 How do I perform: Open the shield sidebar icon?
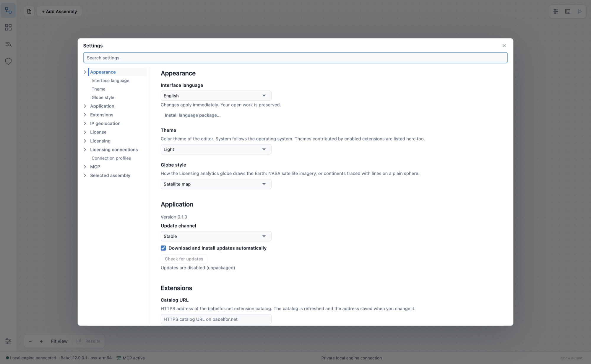pyautogui.click(x=8, y=61)
